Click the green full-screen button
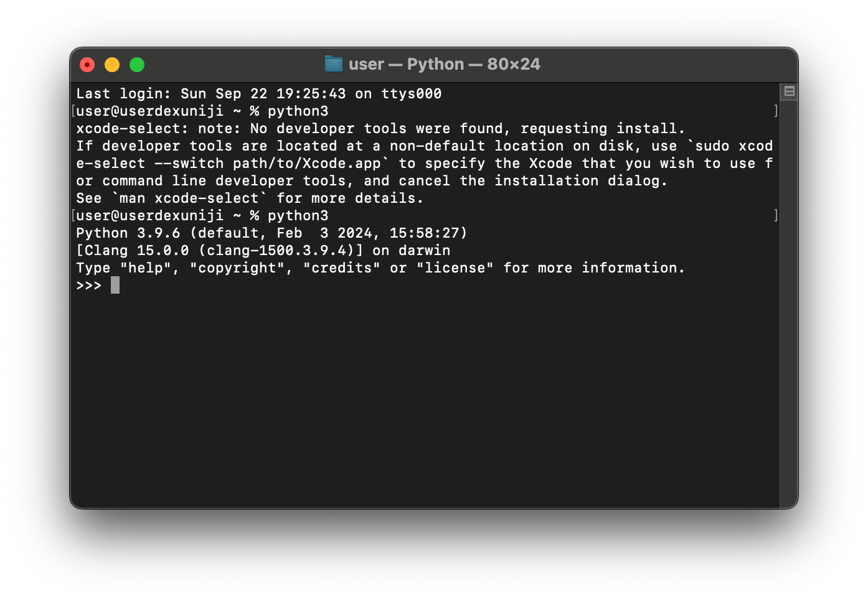This screenshot has width=868, height=601. (136, 64)
